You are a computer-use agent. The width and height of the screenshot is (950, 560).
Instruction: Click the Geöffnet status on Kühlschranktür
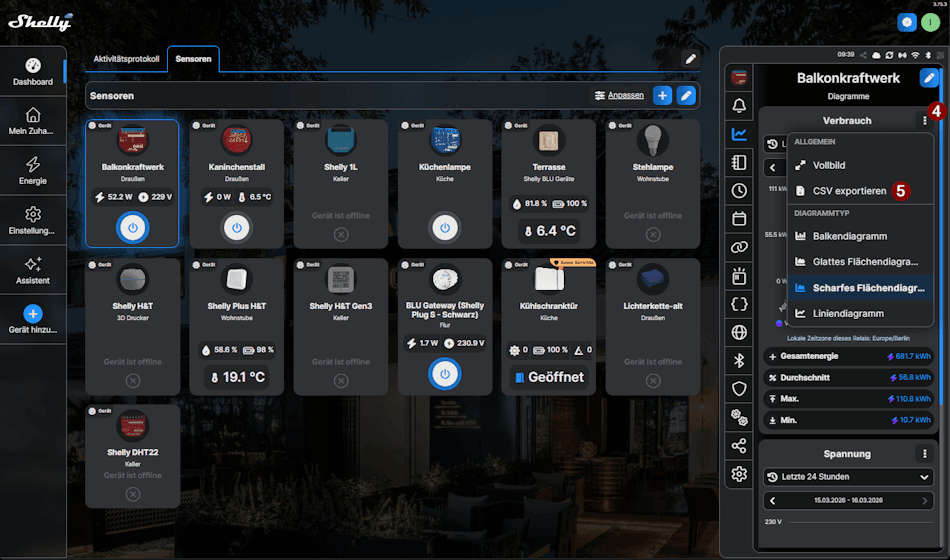(549, 377)
